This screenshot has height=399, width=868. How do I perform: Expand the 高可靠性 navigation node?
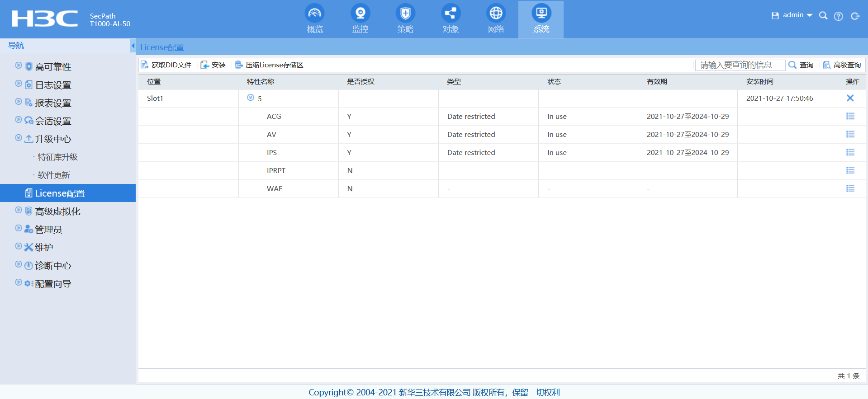tap(19, 66)
